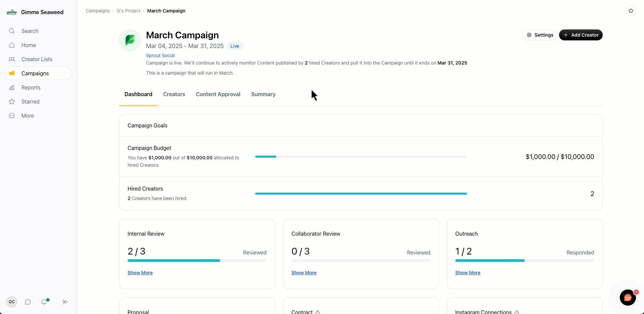Screen dimensions: 644x314
Task: Click the Contract warning triangle icon
Action: [x=318, y=312]
